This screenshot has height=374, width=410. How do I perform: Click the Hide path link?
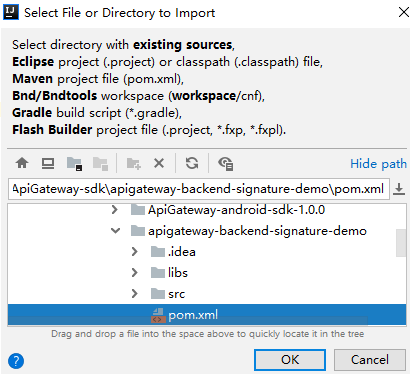(378, 164)
